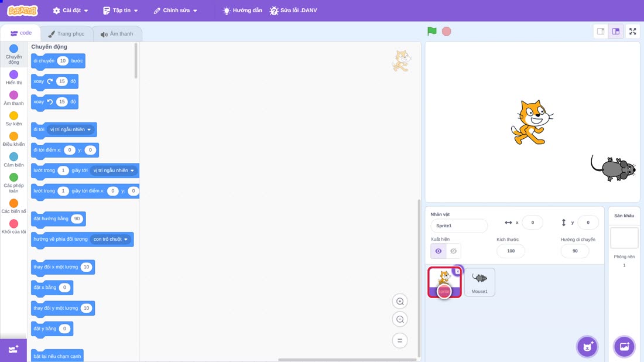Open the Tập tin menu
This screenshot has width=644, height=362.
coord(121,11)
